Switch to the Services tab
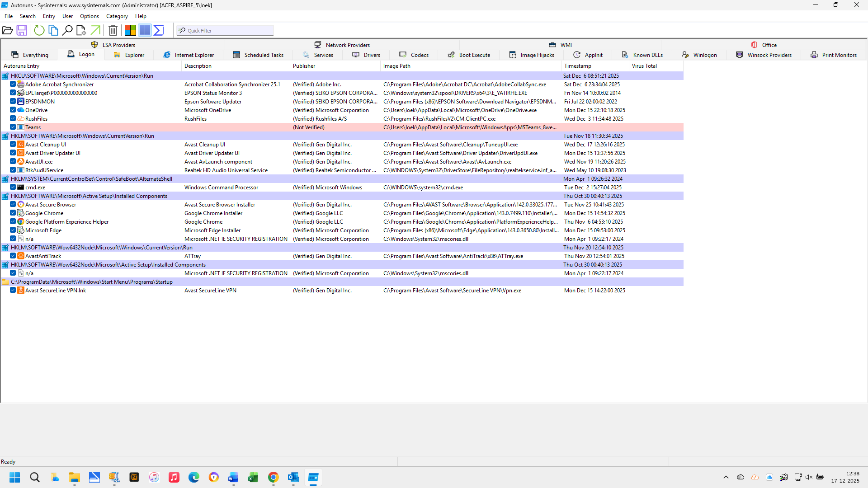Screen dimensions: 868x488 (x=318, y=55)
